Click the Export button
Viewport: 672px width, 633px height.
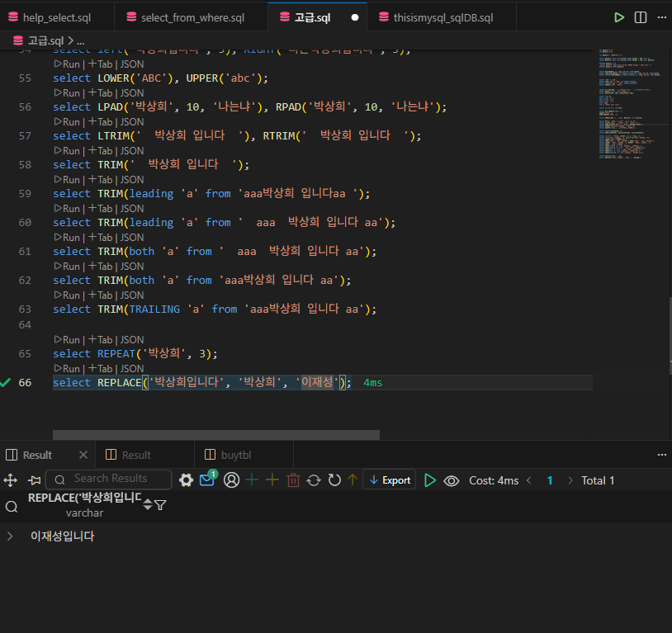(x=390, y=480)
